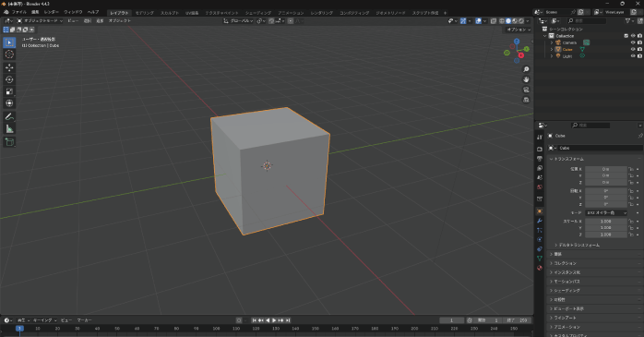This screenshot has width=644, height=337.
Task: Switch perspective/orthographic view icon
Action: pos(526,100)
